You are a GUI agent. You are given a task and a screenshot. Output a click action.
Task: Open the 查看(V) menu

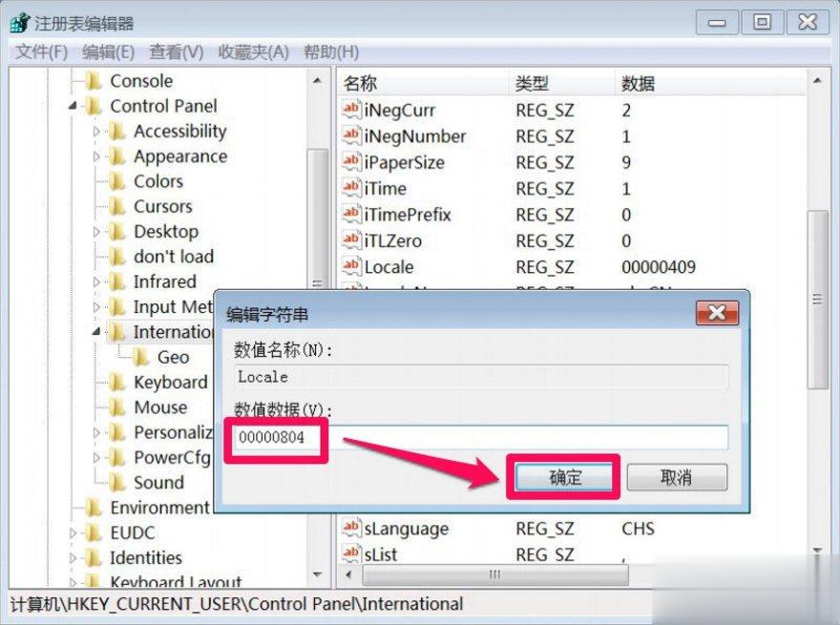[x=177, y=52]
